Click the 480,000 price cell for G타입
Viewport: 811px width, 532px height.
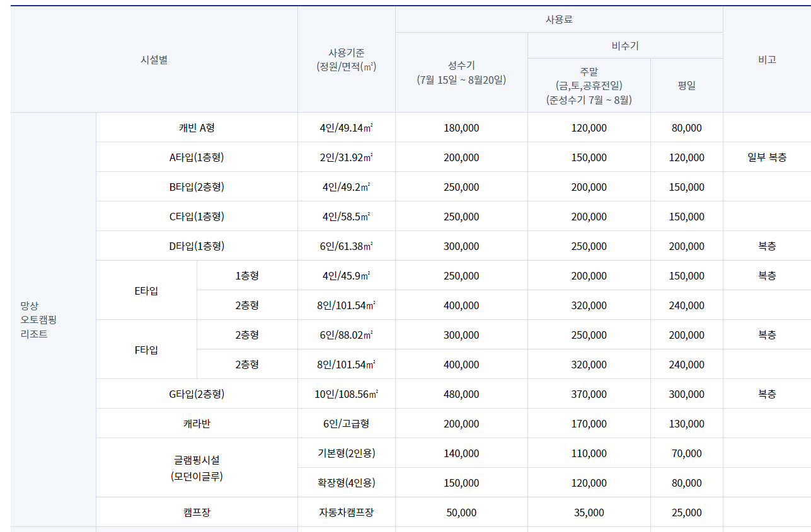point(461,393)
